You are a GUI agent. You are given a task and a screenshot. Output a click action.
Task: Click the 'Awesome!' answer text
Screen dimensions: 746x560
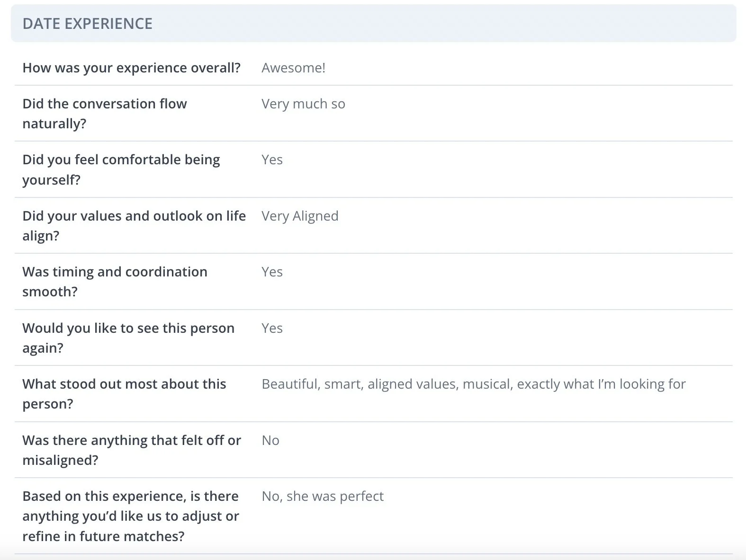pos(293,68)
